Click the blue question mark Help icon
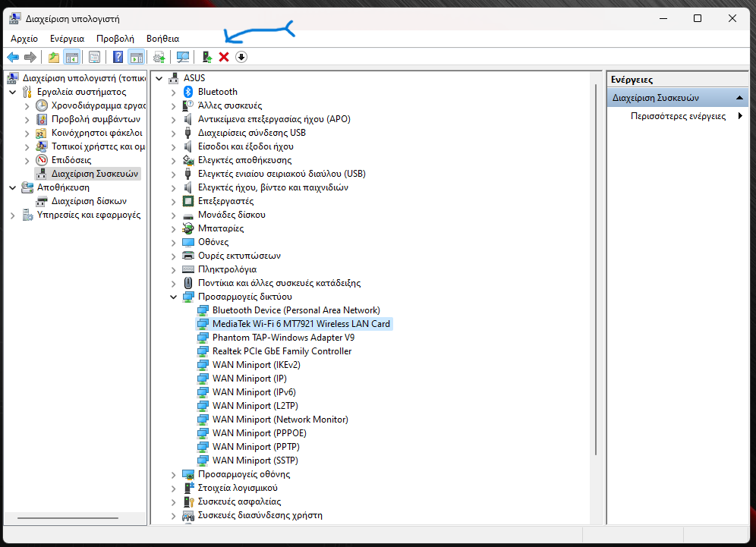 pos(118,58)
